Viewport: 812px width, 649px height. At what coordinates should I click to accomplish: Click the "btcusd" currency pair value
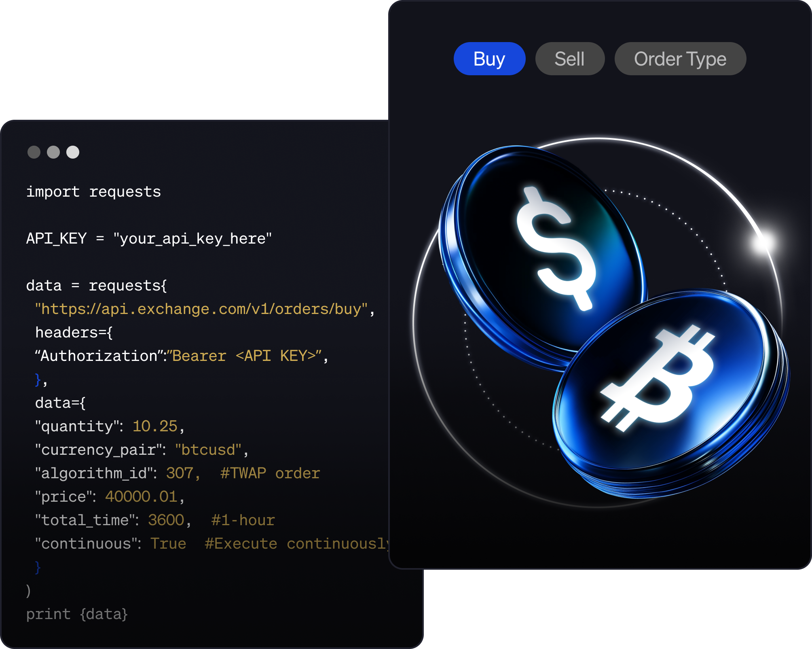pyautogui.click(x=208, y=450)
